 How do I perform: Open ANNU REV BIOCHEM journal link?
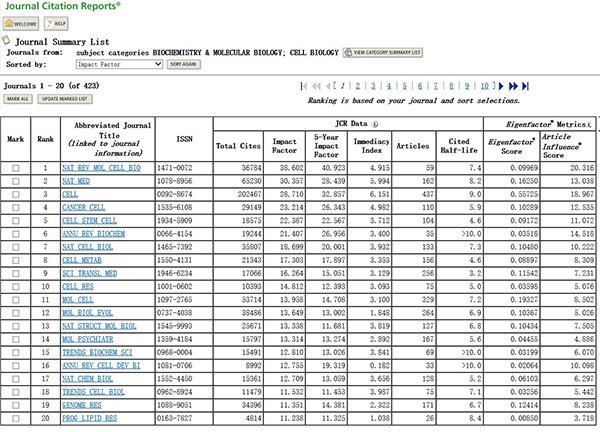click(x=94, y=234)
